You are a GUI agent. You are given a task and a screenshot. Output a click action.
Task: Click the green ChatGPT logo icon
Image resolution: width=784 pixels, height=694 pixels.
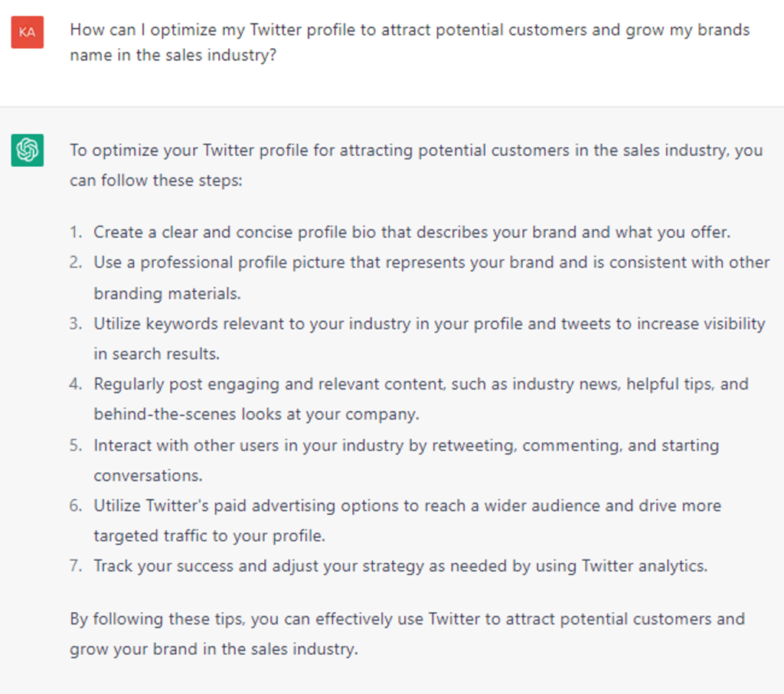tap(27, 150)
